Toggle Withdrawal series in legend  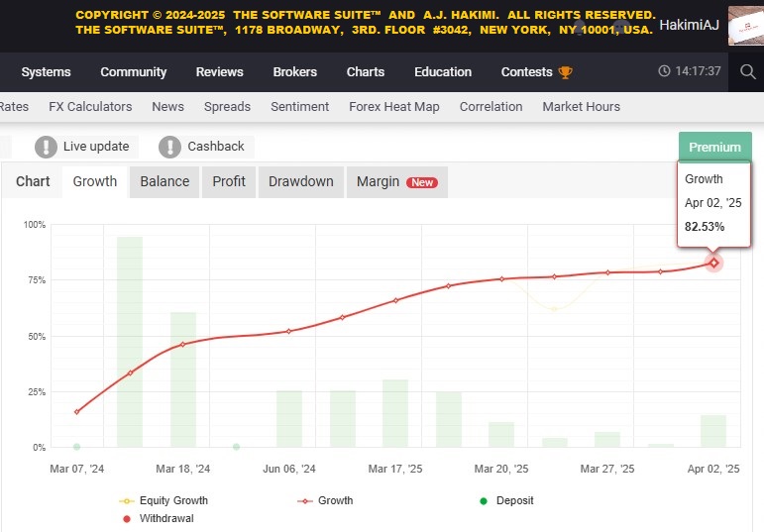pos(159,518)
